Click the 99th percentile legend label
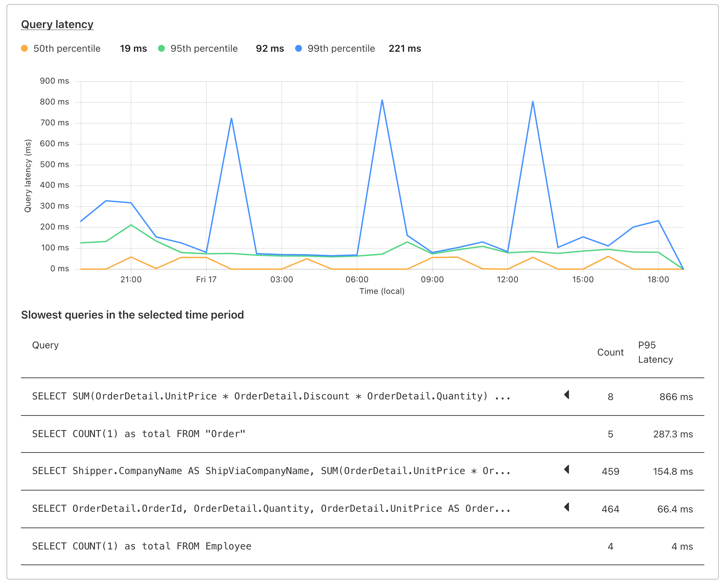728x583 pixels. (341, 49)
